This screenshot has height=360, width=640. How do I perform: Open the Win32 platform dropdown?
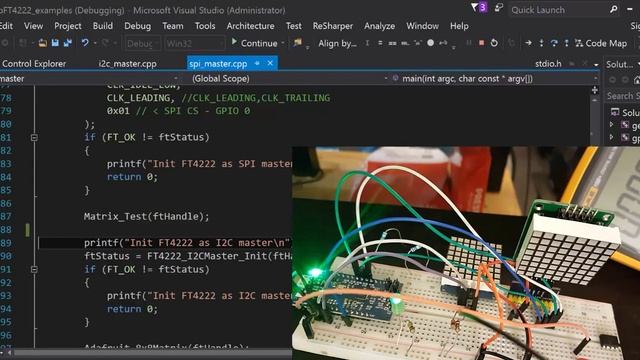(195, 43)
